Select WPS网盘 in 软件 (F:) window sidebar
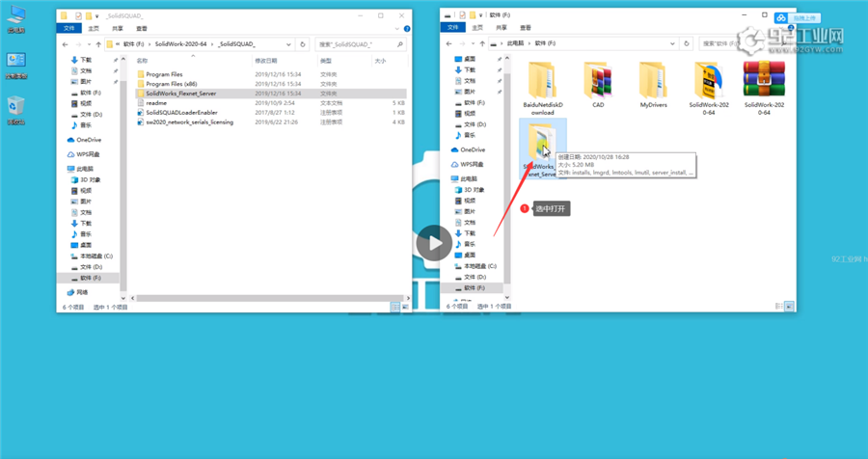Image resolution: width=868 pixels, height=459 pixels. [x=468, y=165]
